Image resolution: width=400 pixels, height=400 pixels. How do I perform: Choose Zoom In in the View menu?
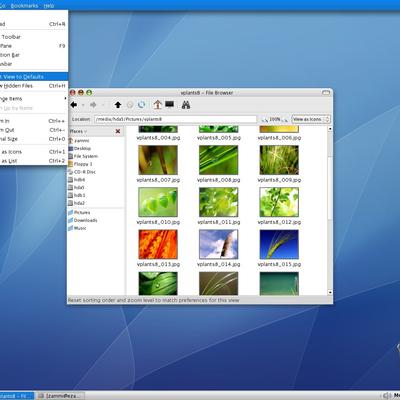(33, 121)
